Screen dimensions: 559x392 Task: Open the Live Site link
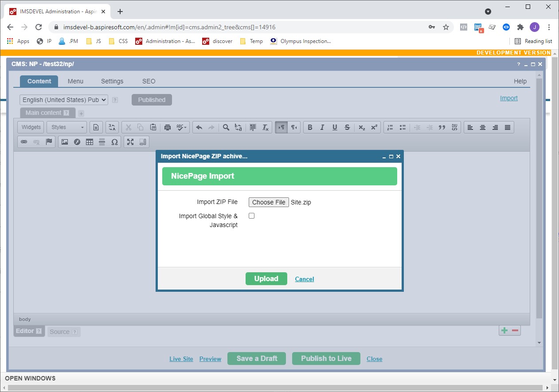(181, 359)
